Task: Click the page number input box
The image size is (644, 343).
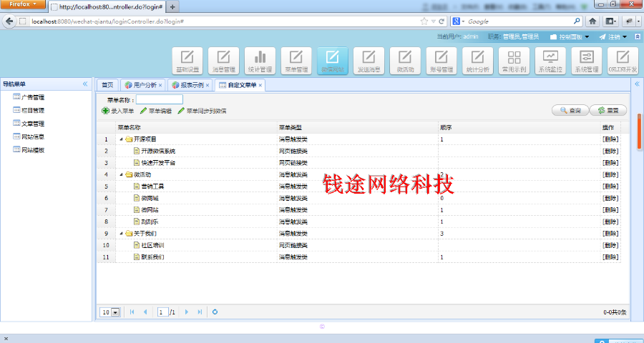Action: click(x=162, y=312)
